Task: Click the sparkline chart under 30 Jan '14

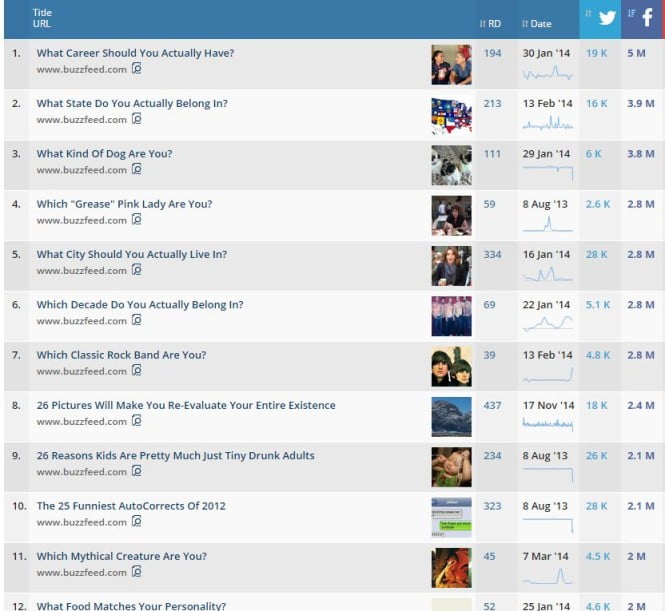Action: pyautogui.click(x=547, y=73)
